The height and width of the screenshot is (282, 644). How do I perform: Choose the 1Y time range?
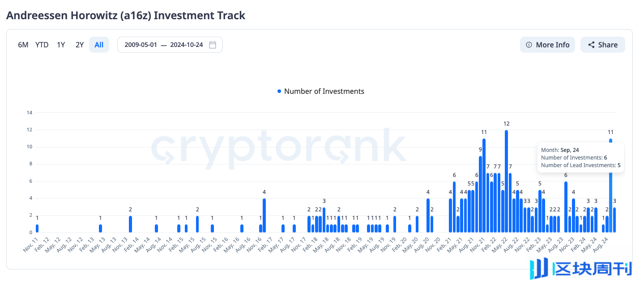pos(61,45)
